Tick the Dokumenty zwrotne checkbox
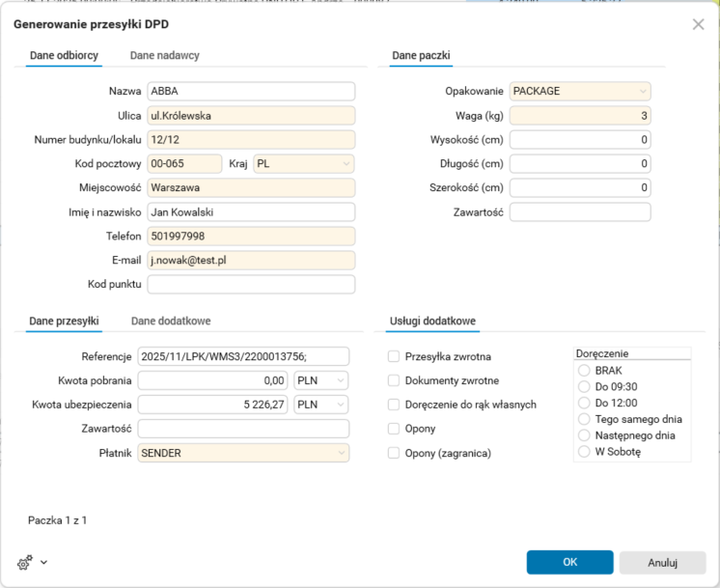This screenshot has height=588, width=720. (x=394, y=380)
